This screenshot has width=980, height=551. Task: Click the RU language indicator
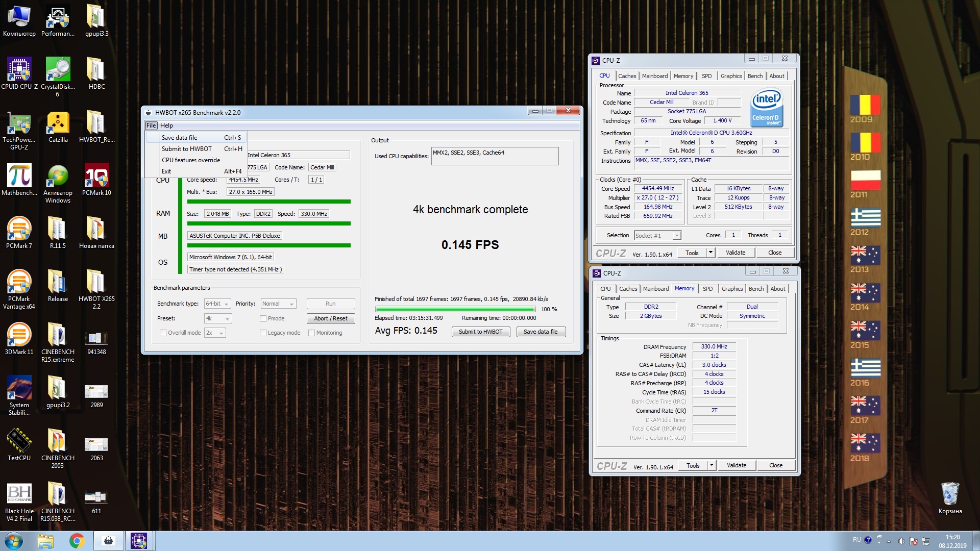856,540
